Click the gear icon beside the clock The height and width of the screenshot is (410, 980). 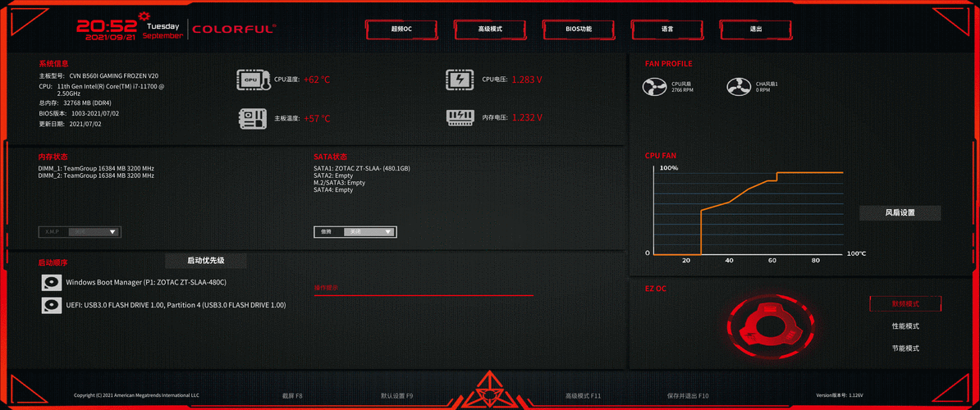(144, 15)
